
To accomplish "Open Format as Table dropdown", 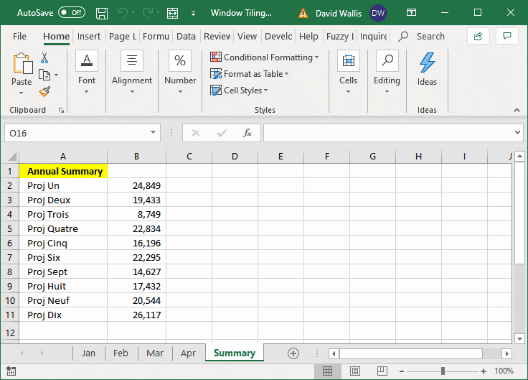I will [250, 74].
